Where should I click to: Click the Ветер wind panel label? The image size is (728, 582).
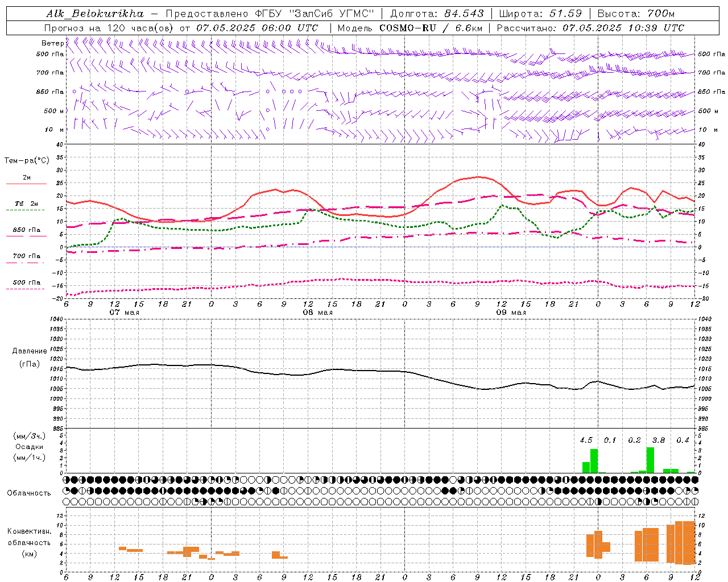point(52,43)
